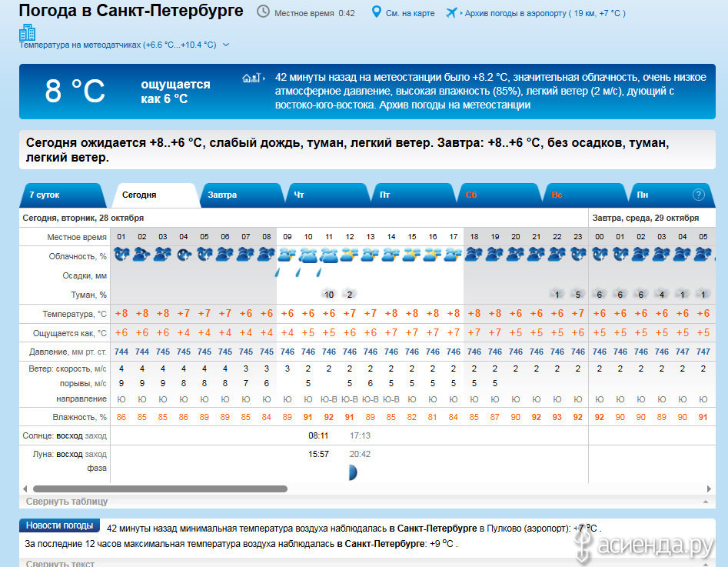Image resolution: width=728 pixels, height=567 pixels.
Task: Toggle Moon row to 'заход' moonset
Action: [x=96, y=454]
